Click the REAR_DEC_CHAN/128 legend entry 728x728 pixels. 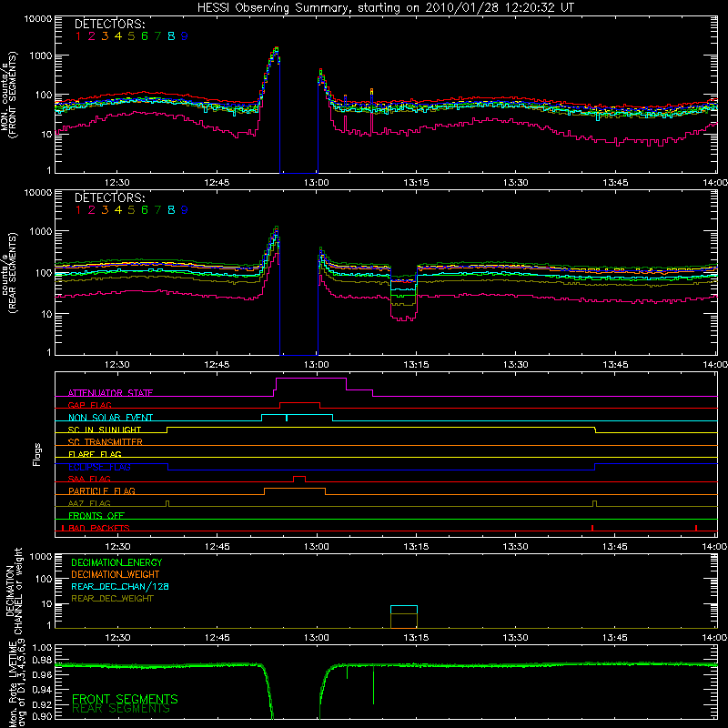[x=120, y=586]
